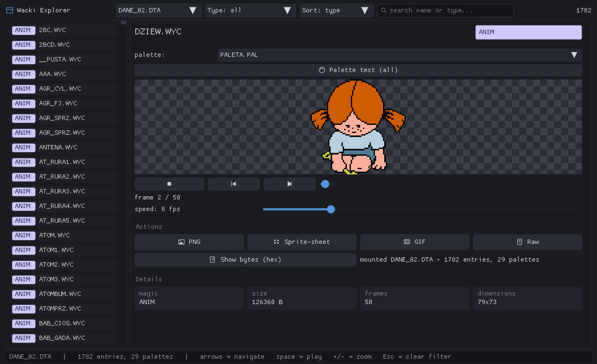Click the frame position slider handle
The height and width of the screenshot is (364, 597).
pyautogui.click(x=325, y=184)
